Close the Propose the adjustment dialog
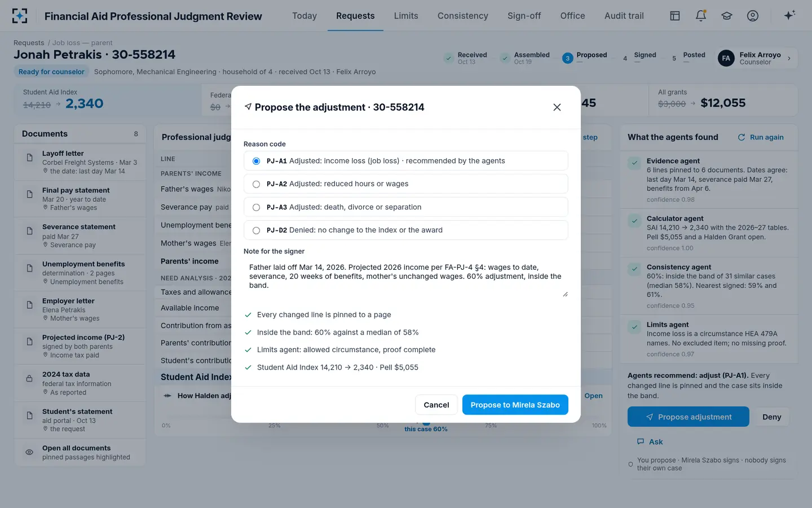 tap(557, 107)
